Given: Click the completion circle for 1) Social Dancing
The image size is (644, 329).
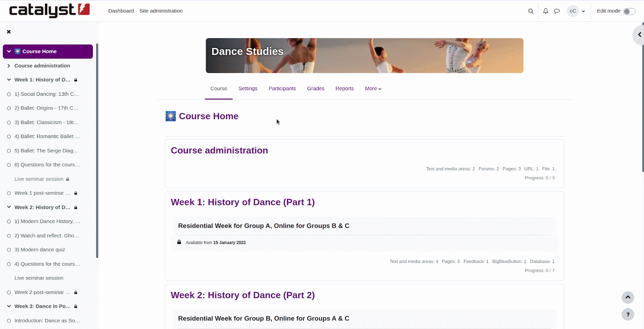Looking at the screenshot, I should click(x=9, y=94).
